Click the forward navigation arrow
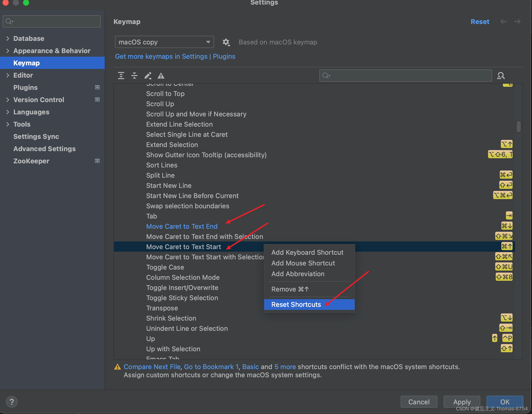This screenshot has width=532, height=414. tap(517, 22)
